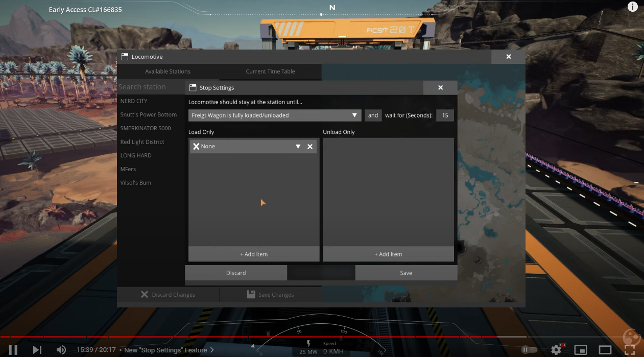This screenshot has height=357, width=644.
Task: Open the Freigt Wagon condition dropdown
Action: click(x=275, y=115)
